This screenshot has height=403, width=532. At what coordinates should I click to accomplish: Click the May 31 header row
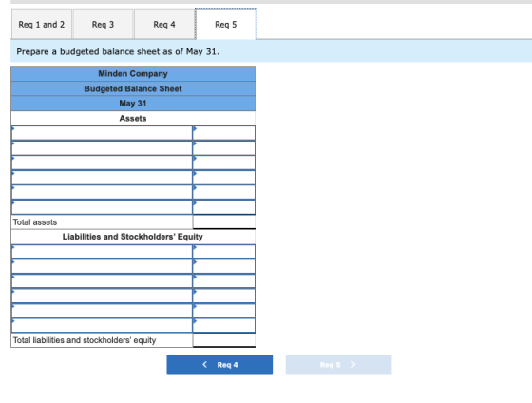133,104
